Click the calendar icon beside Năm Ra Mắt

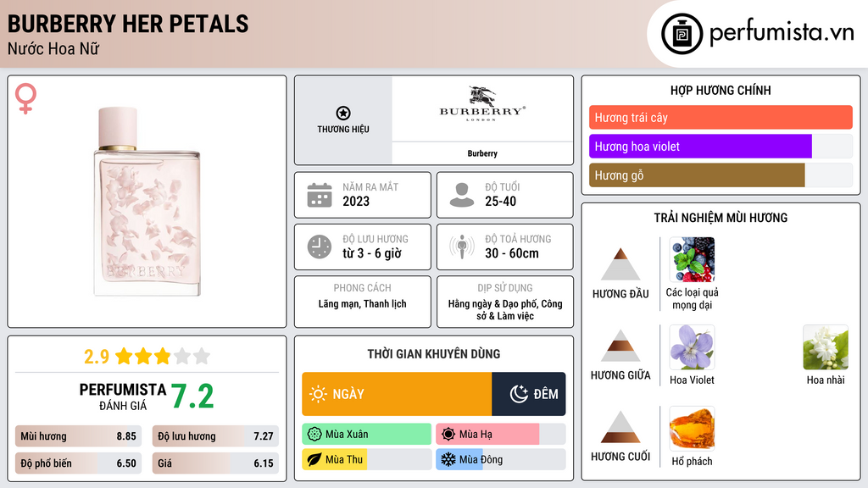[319, 195]
